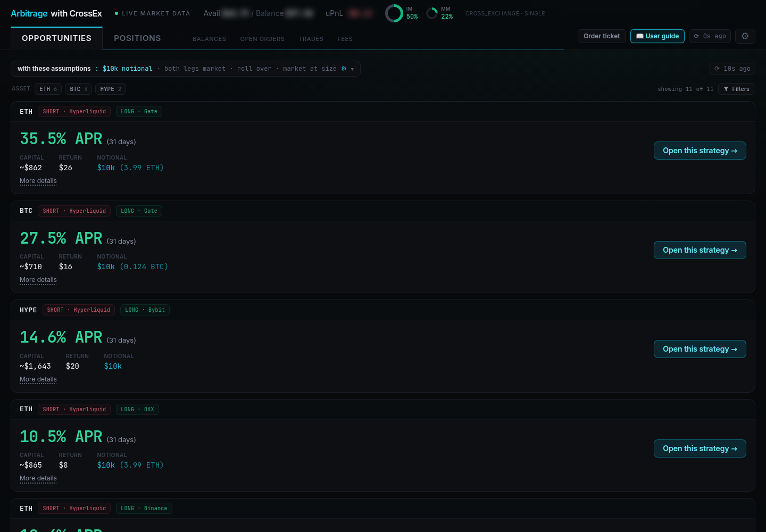Expand the assumptions dropdown arrow
The width and height of the screenshot is (766, 532).
point(352,69)
